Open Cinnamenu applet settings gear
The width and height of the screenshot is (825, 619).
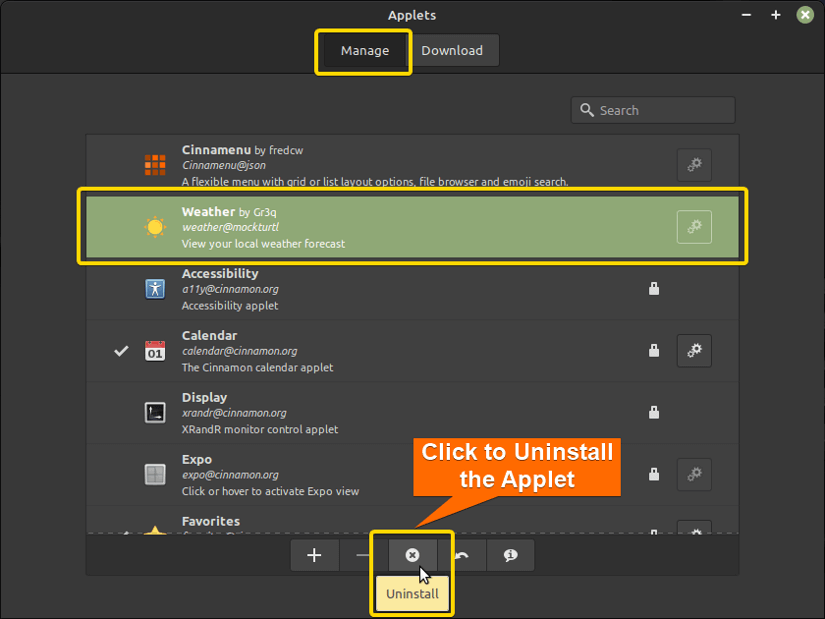[694, 165]
